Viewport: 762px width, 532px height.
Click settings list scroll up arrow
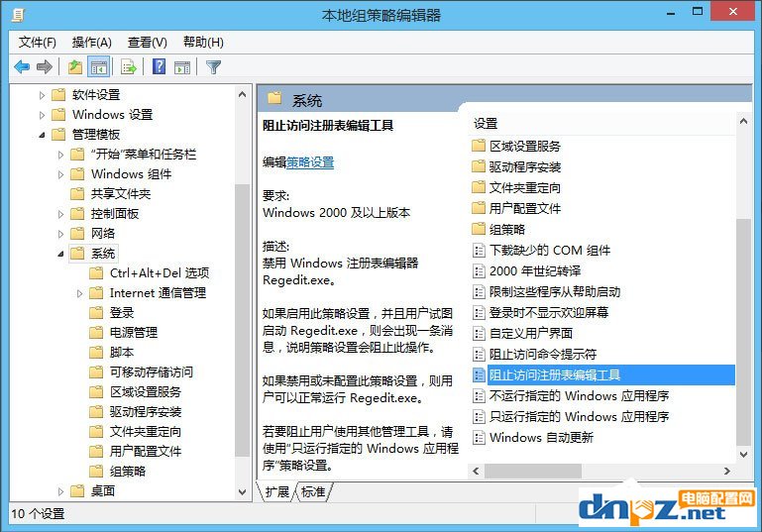pos(743,122)
